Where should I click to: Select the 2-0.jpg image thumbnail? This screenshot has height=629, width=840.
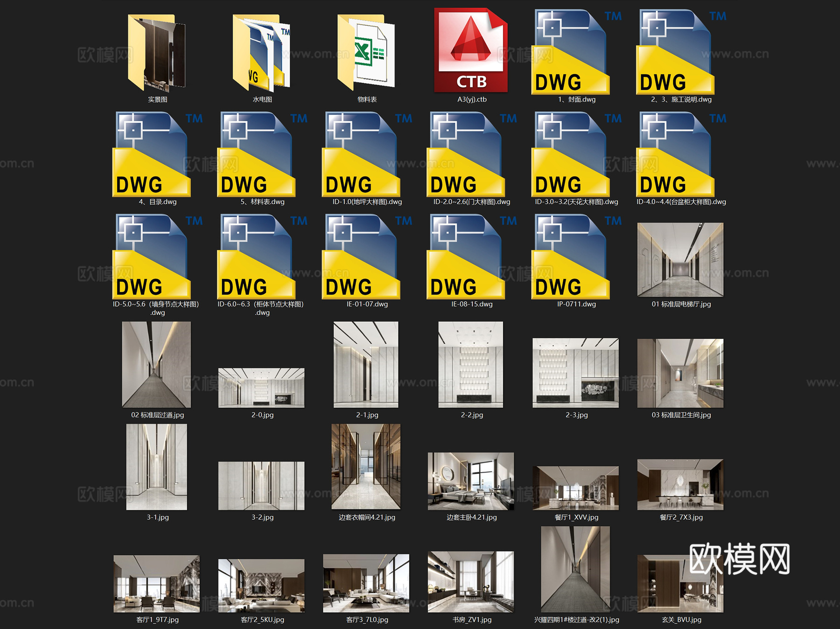point(261,388)
